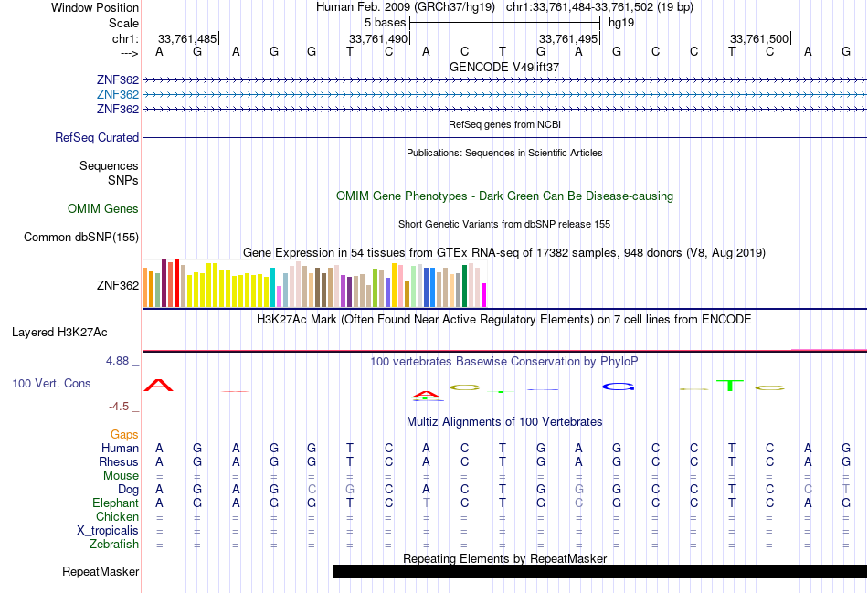Click Multiz Alignments of 100 Vertebrates title
This screenshot has height=593, width=868.
point(504,422)
